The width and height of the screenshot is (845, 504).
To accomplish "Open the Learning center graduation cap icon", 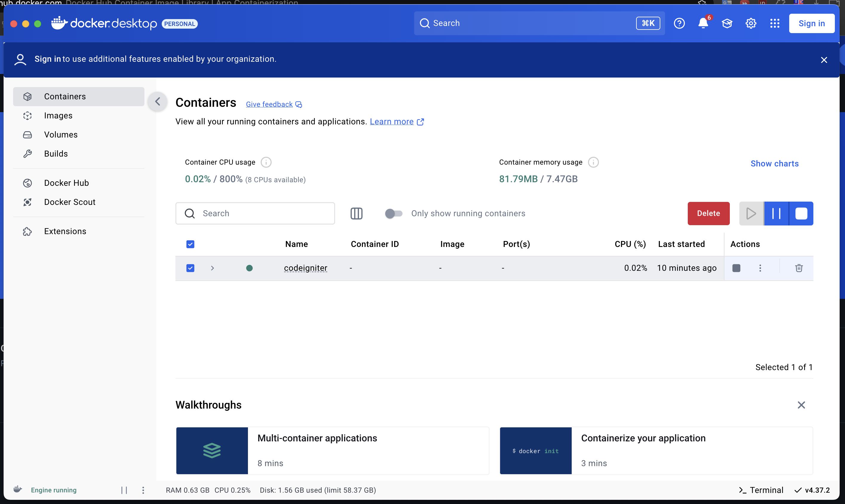I will [727, 24].
